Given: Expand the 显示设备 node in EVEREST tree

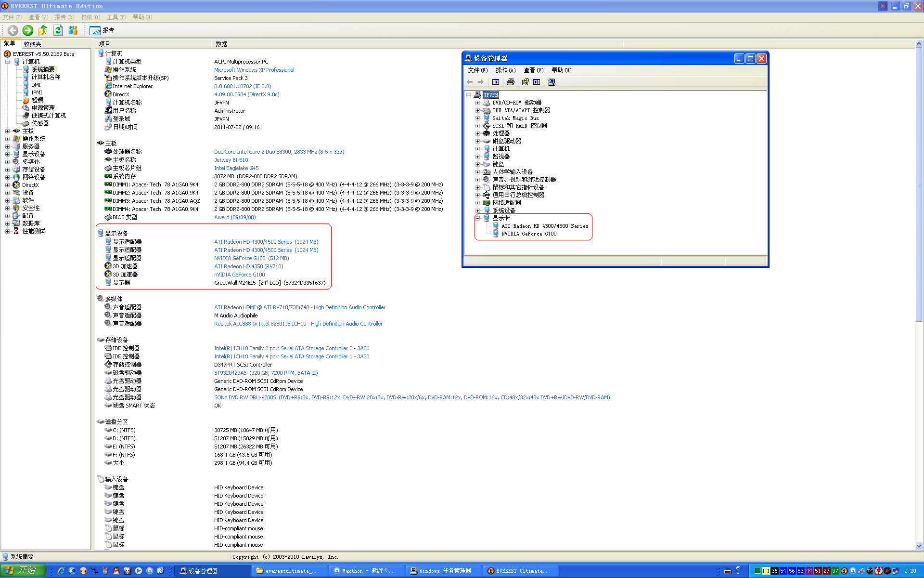Looking at the screenshot, I should coord(7,154).
